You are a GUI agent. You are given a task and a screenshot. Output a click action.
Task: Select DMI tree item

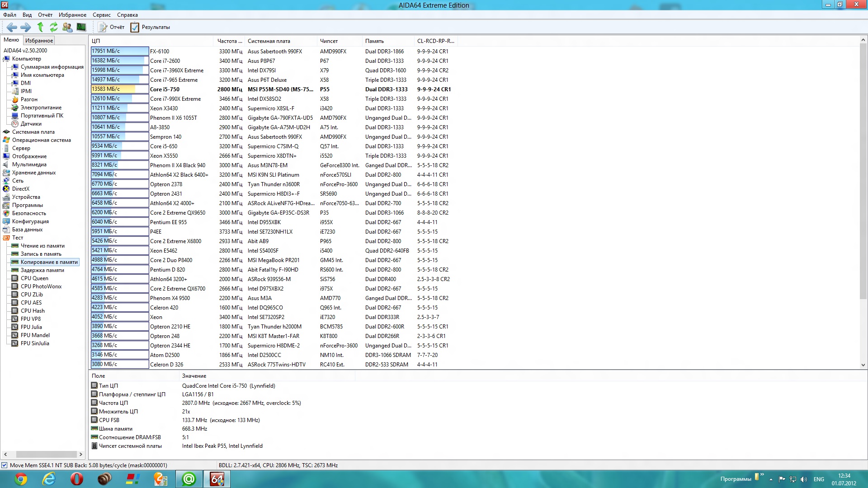(x=26, y=83)
